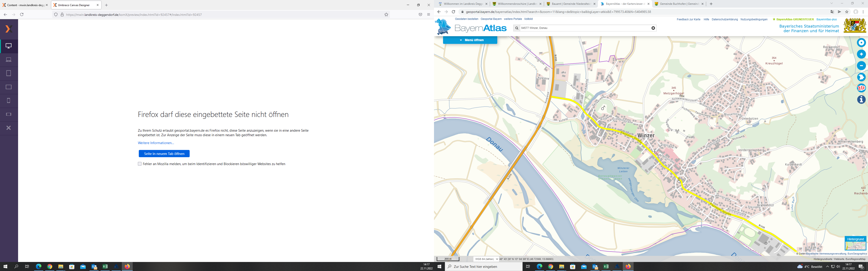Click 'Seite in neuem Tab öffnen' button
Viewport: 868px width, 271px height.
coord(164,154)
